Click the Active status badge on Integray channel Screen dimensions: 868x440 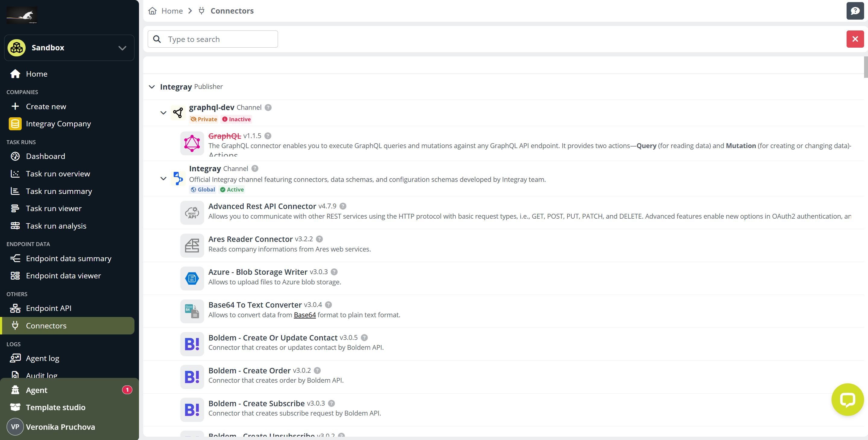click(x=232, y=189)
